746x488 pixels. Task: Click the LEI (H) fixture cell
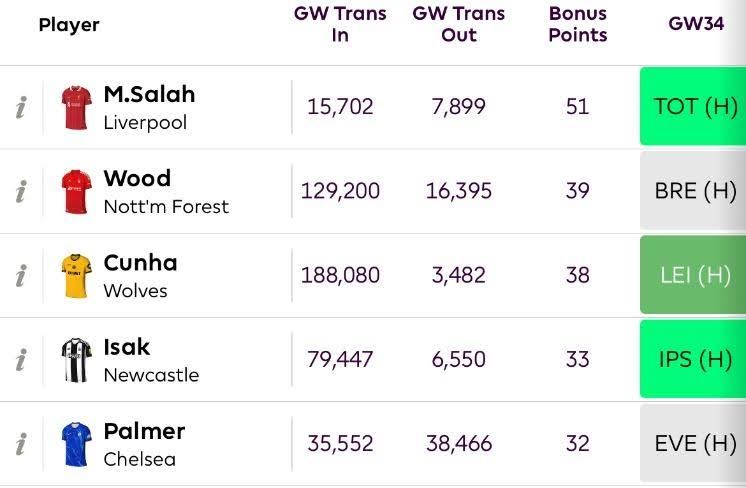click(x=693, y=275)
